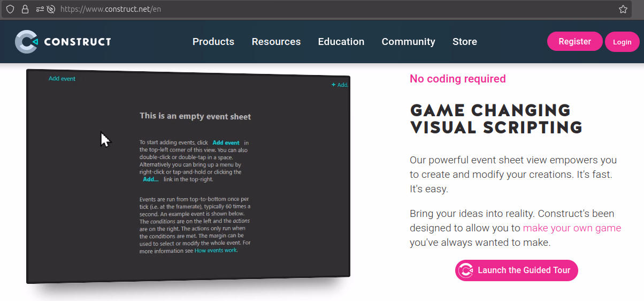Click the 'How events work.' link
The image size is (644, 301).
pos(216,250)
